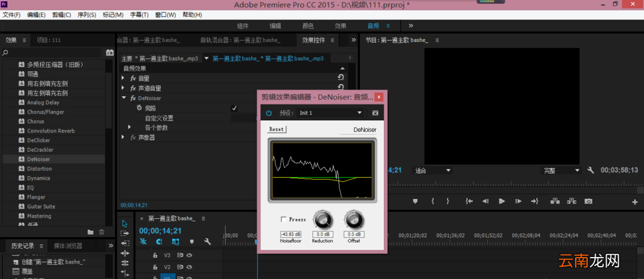Step forward one frame
The height and width of the screenshot is (279, 644).
518,201
